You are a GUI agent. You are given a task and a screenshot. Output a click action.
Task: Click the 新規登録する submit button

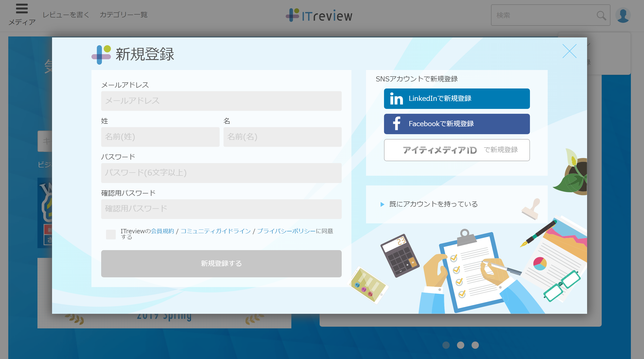(x=221, y=263)
